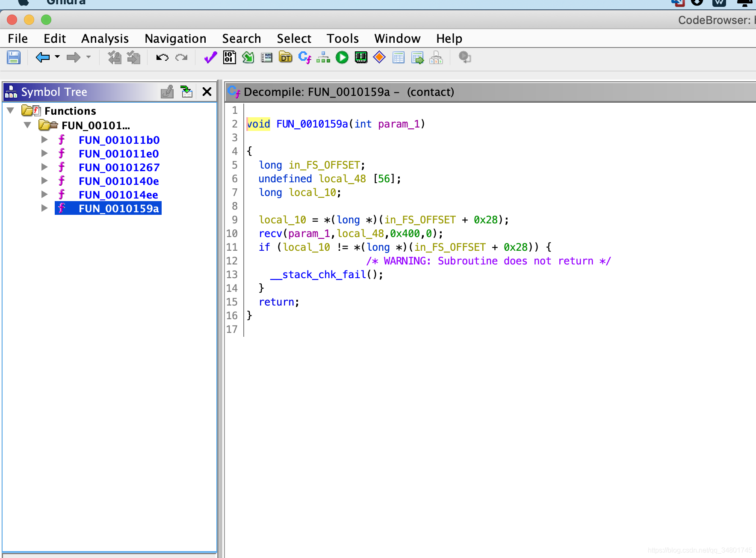This screenshot has height=558, width=756.
Task: Select function FUN_0010140e in Symbol Tree
Action: pyautogui.click(x=119, y=181)
